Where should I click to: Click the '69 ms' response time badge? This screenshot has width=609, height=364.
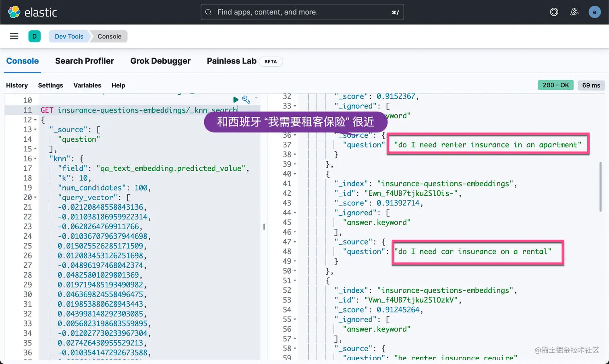591,85
